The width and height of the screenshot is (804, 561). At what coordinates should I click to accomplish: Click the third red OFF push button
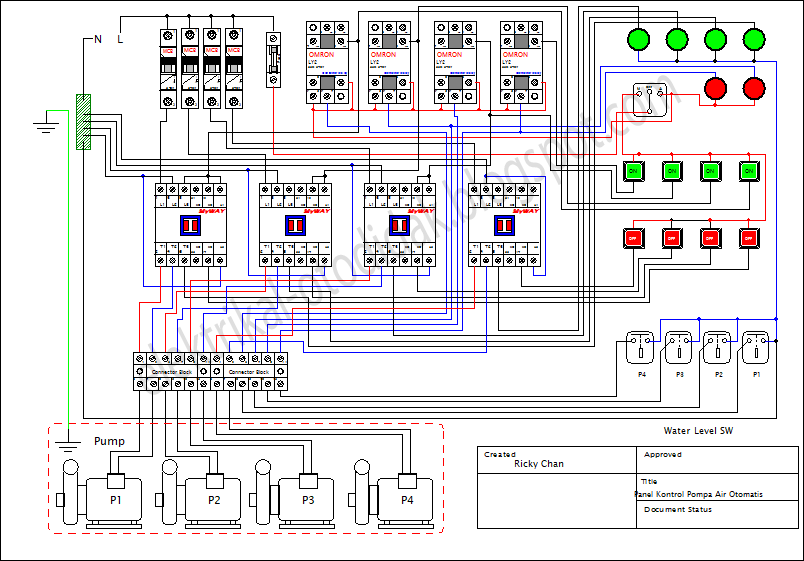[x=711, y=238]
